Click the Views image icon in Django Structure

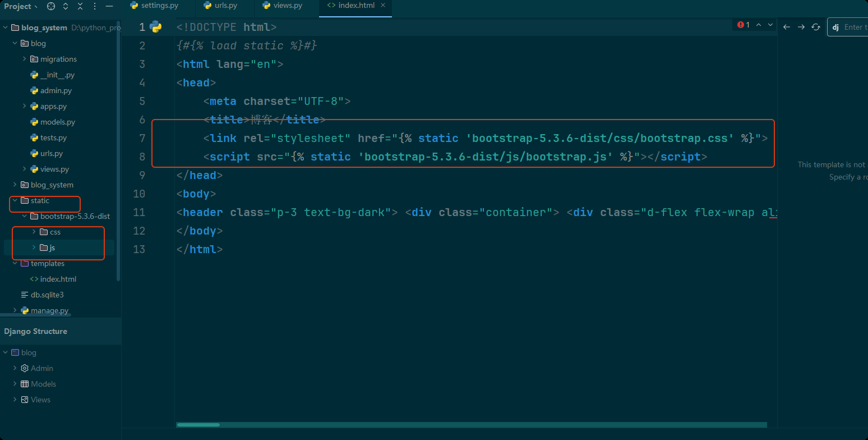pos(25,400)
